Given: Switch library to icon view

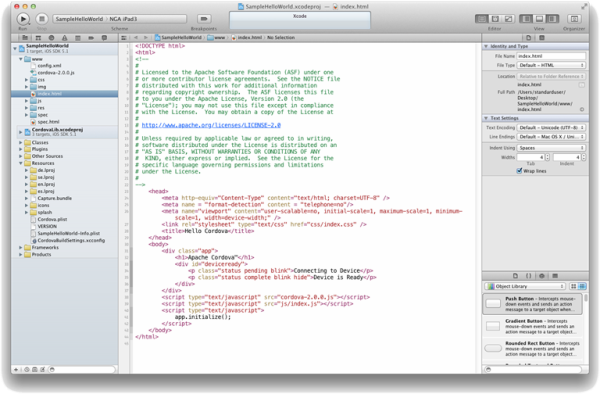Looking at the screenshot, I should click(x=574, y=286).
